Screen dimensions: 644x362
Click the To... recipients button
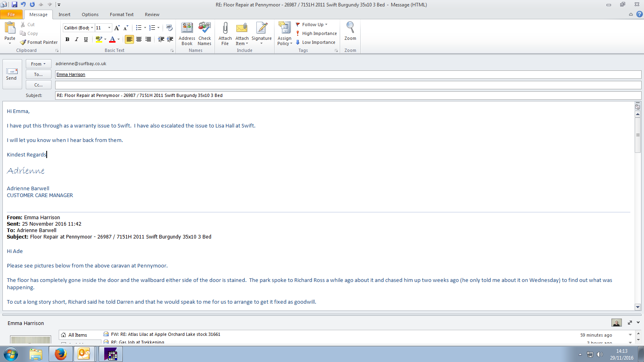coord(38,74)
